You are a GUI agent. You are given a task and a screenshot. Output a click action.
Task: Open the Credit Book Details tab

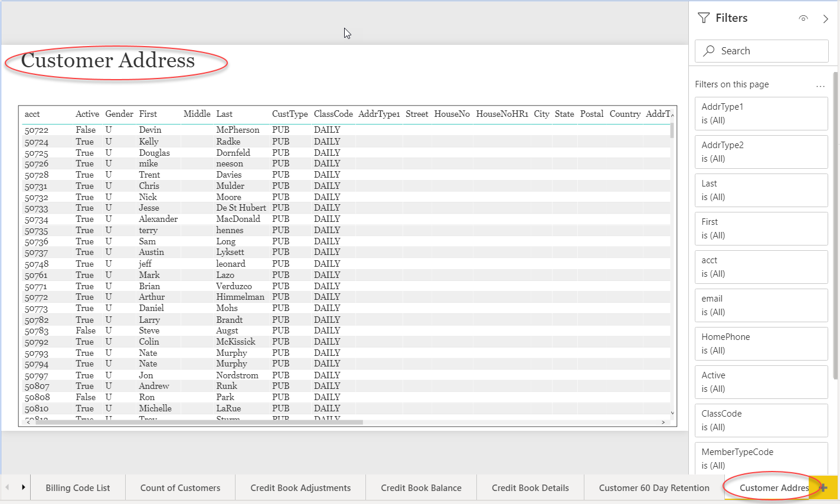(x=530, y=488)
